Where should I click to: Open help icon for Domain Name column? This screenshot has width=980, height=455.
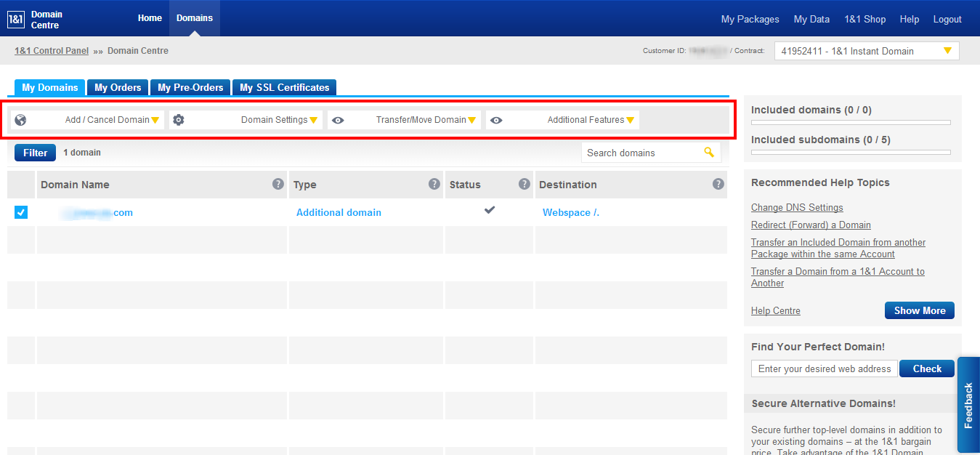278,185
